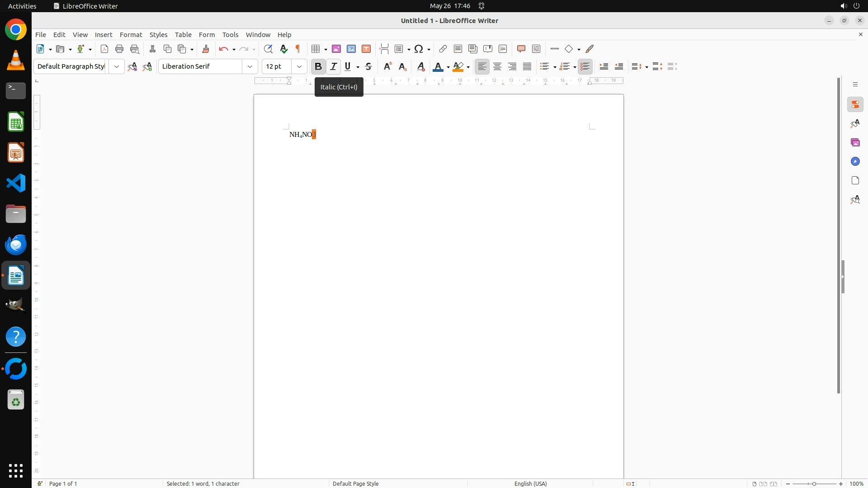Click the zoom slider in status bar

tap(814, 483)
